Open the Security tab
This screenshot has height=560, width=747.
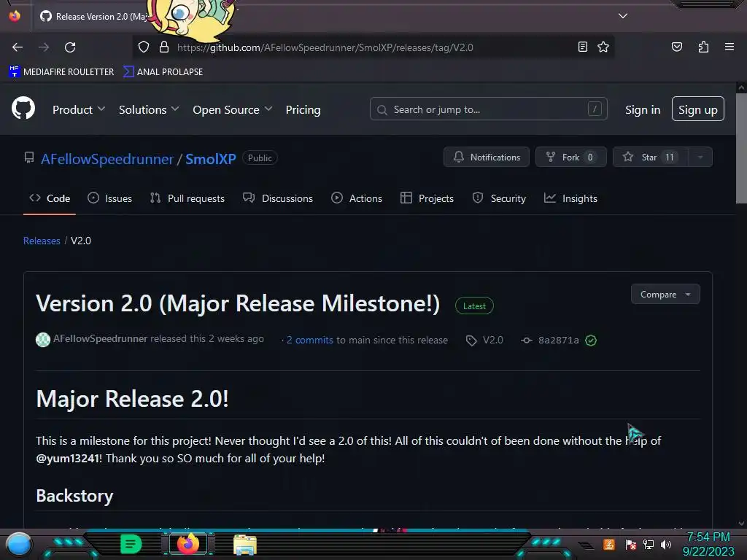[x=499, y=198]
